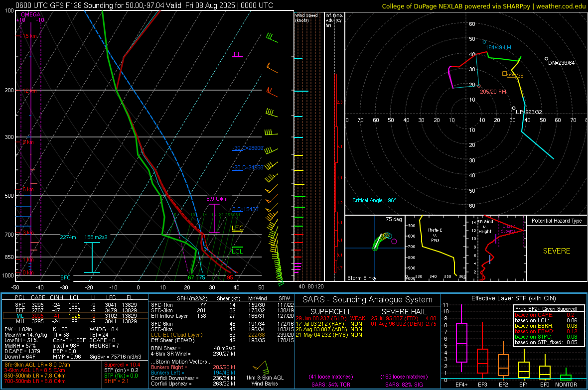
Task: Click the yellow SEVERE hazard text
Action: [557, 251]
